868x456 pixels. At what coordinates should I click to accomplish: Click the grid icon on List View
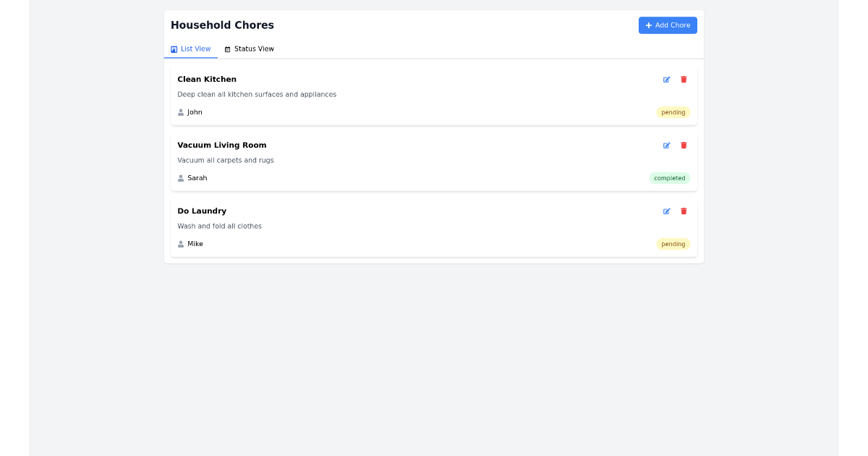(174, 49)
